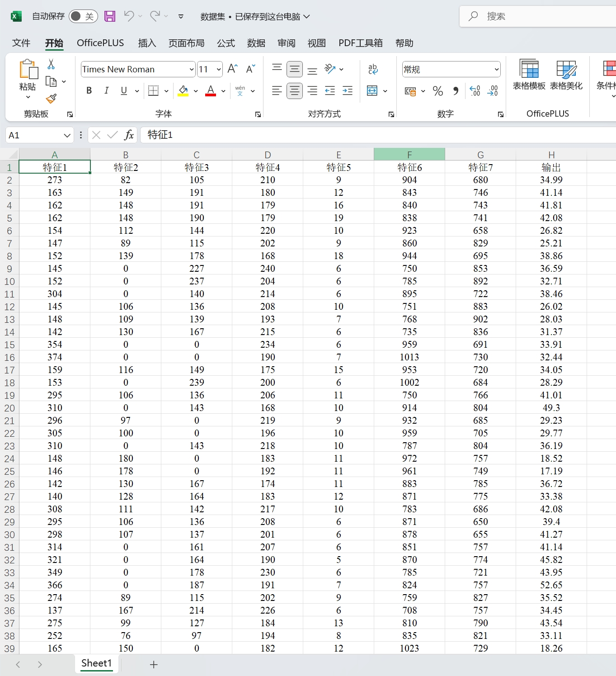Click the decrease decimal places icon
Screen dimensions: 616x676
492,91
